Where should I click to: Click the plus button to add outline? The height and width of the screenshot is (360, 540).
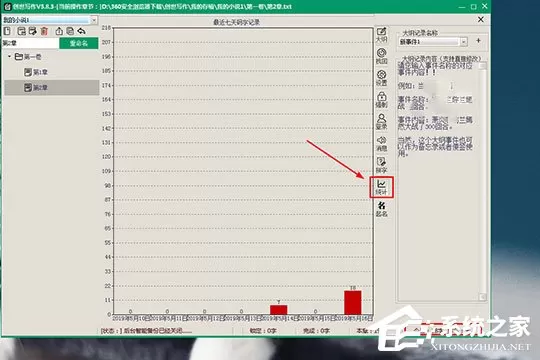tap(478, 41)
